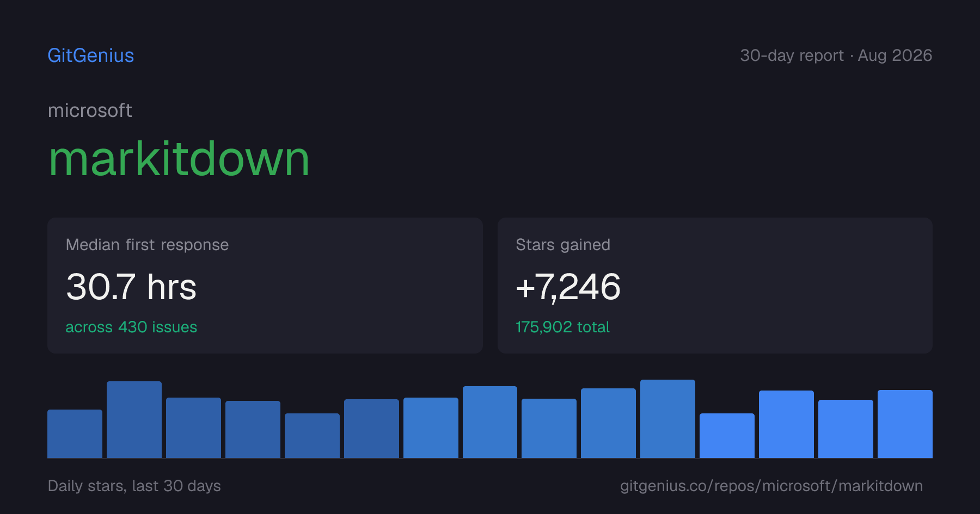Select the "Stars gained" heading

pyautogui.click(x=563, y=245)
